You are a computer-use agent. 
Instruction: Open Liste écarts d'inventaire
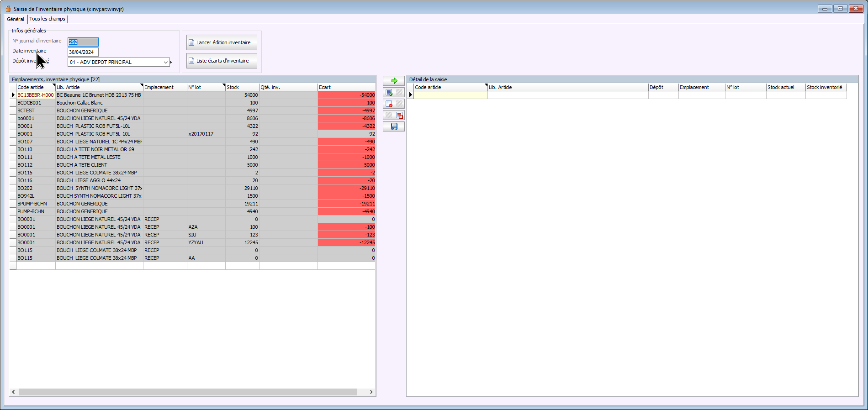[222, 61]
